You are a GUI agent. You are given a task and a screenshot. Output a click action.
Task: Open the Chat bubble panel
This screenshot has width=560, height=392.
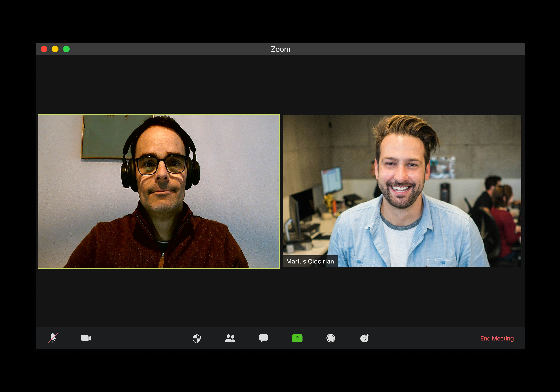pos(264,338)
